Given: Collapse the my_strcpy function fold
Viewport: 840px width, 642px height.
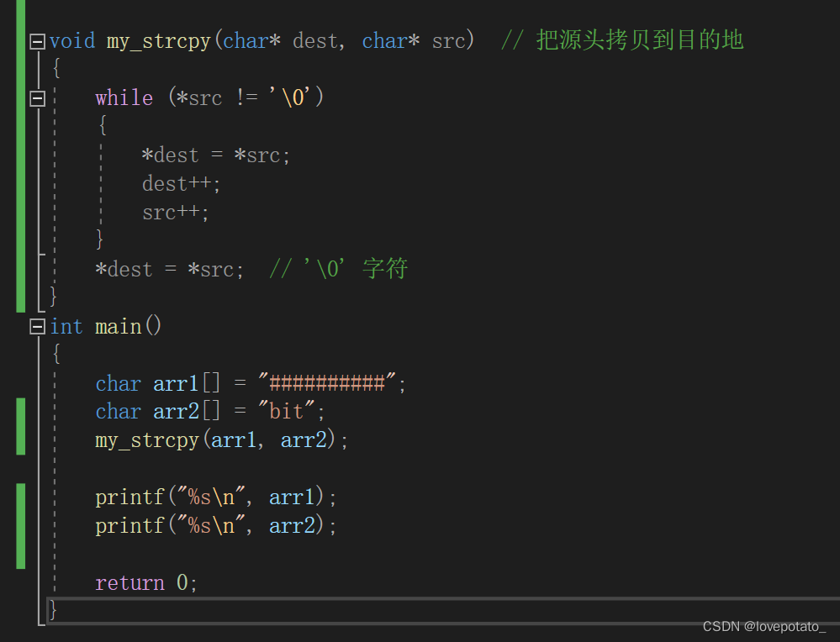Looking at the screenshot, I should 37,42.
